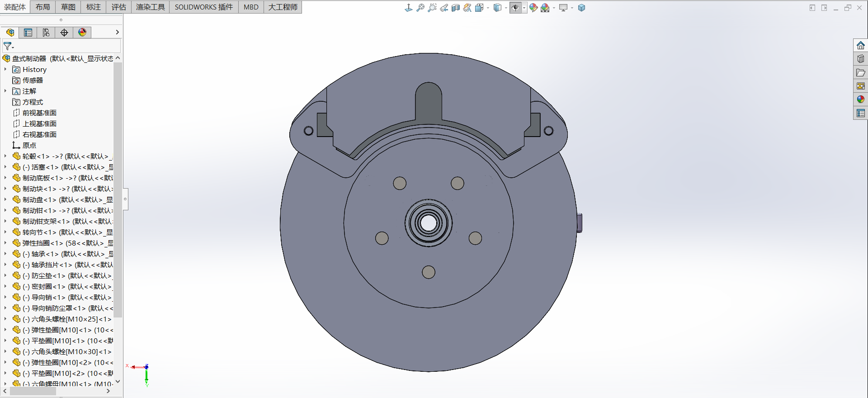The image size is (868, 398).
Task: Select 右视基准面 plane
Action: point(39,134)
